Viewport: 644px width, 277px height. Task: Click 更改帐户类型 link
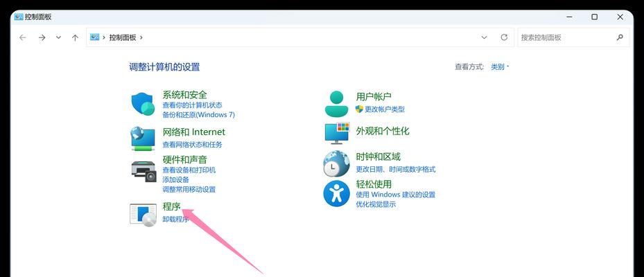[385, 109]
